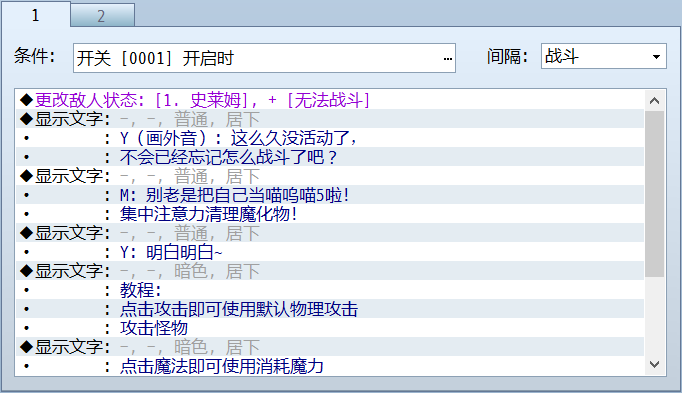This screenshot has width=682, height=393.
Task: Select line Y（画外音）：这么久没活动了
Action: 330,138
